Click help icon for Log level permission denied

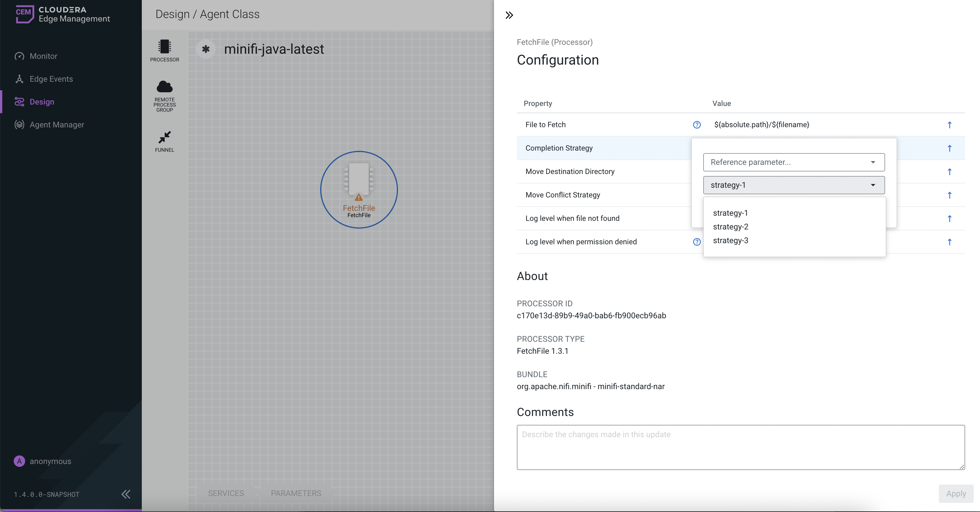(x=697, y=242)
